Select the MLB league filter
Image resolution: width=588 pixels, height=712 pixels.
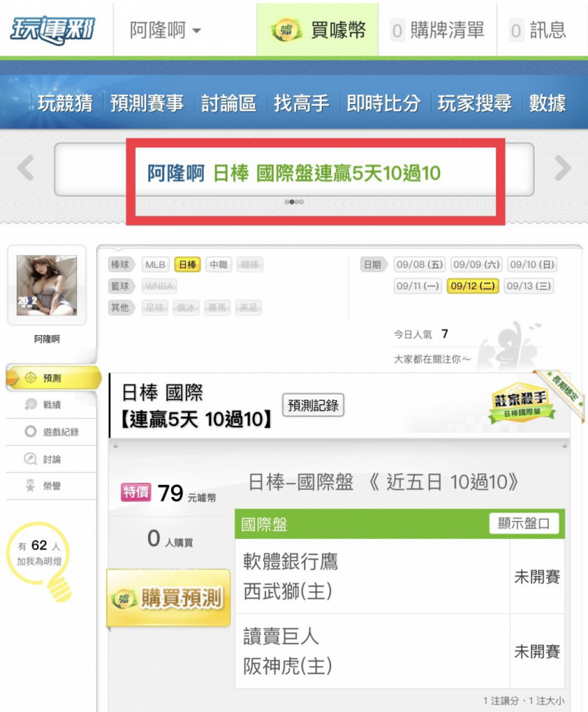(x=155, y=264)
